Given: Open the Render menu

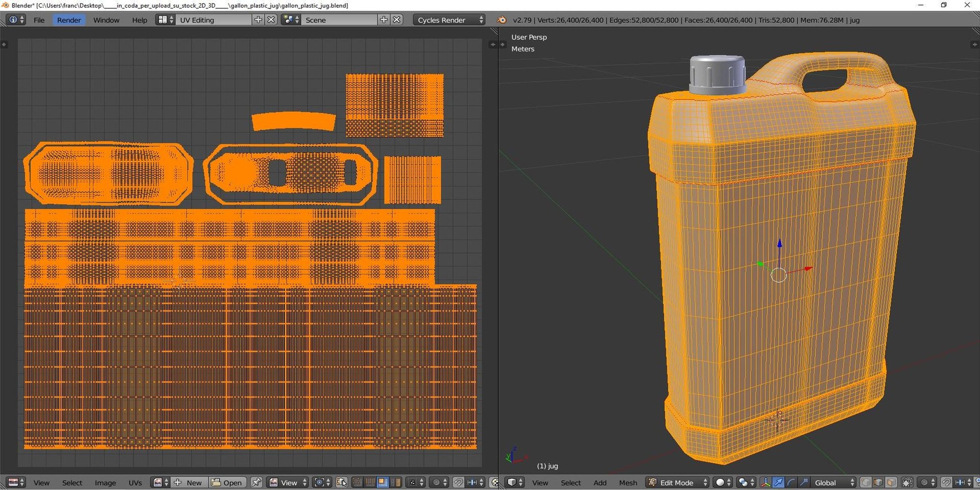Looking at the screenshot, I should [69, 20].
